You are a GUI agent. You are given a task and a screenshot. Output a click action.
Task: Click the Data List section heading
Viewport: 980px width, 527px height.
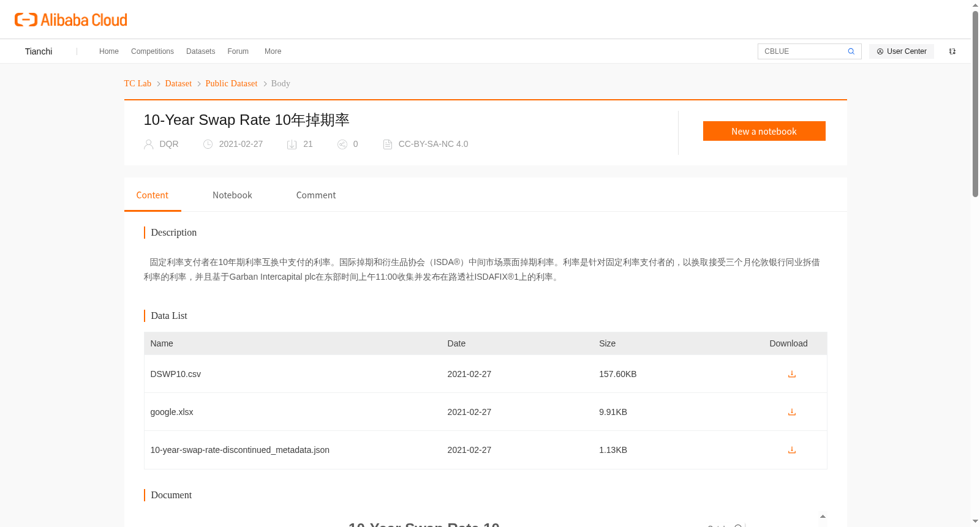click(169, 316)
